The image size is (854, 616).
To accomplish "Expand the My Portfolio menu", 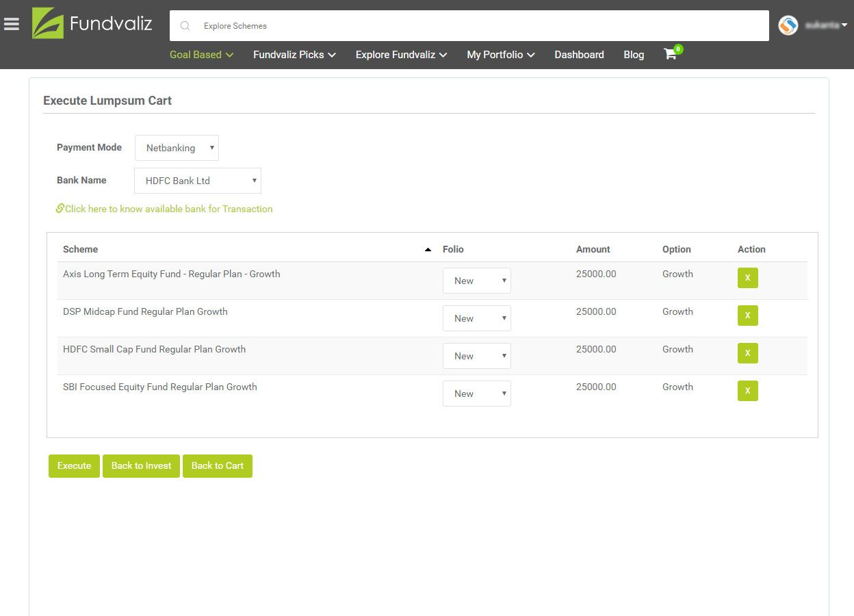I will pyautogui.click(x=501, y=55).
